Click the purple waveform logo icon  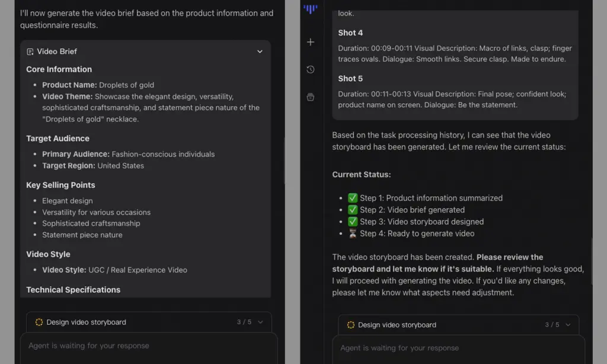(x=311, y=8)
